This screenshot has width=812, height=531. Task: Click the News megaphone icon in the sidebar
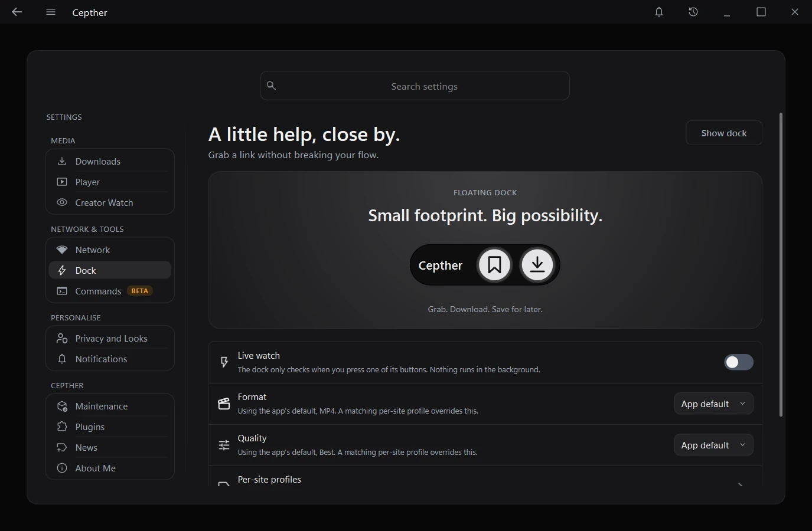pyautogui.click(x=62, y=447)
